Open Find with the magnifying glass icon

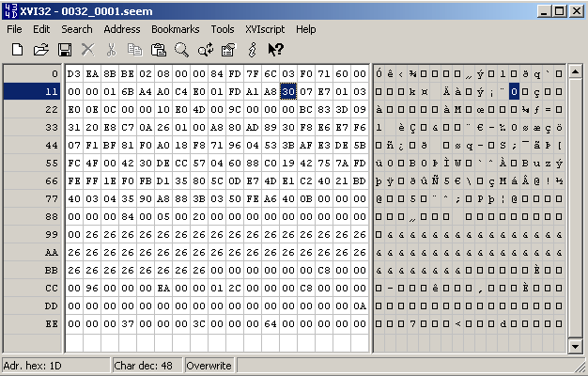tap(181, 49)
